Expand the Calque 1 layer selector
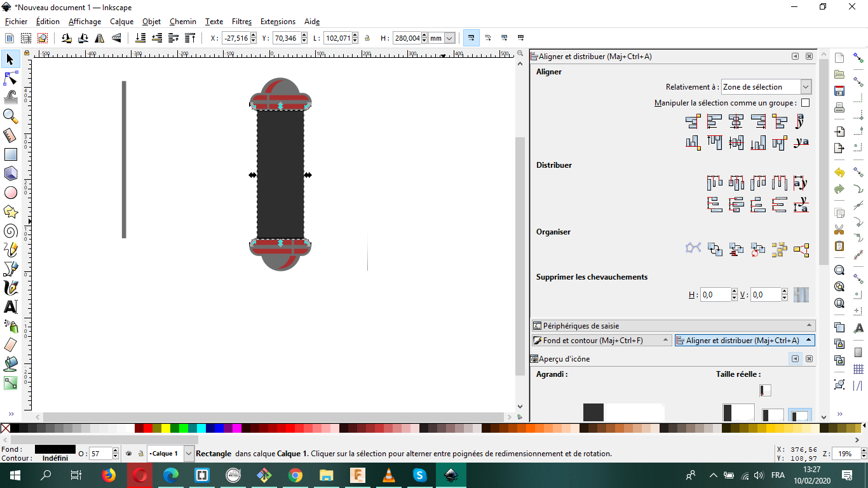This screenshot has width=868, height=488. (189, 454)
